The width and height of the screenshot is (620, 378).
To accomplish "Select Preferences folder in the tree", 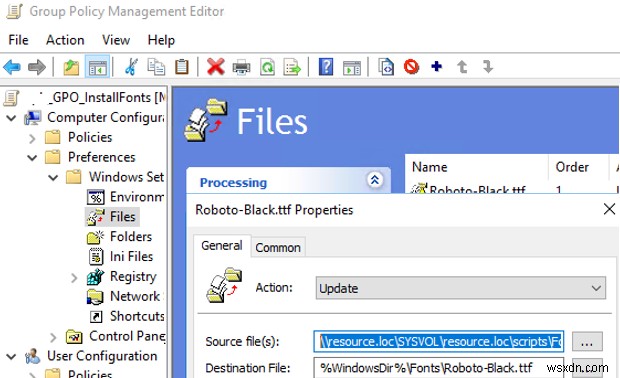I will (102, 157).
